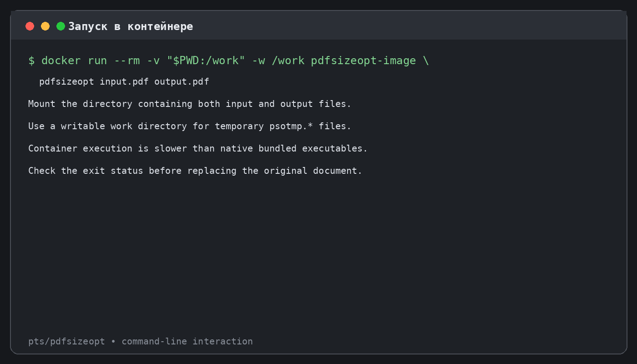Click the line 'Container execution is slower than native bundled executables.'
This screenshot has width=637, height=364.
coord(198,148)
